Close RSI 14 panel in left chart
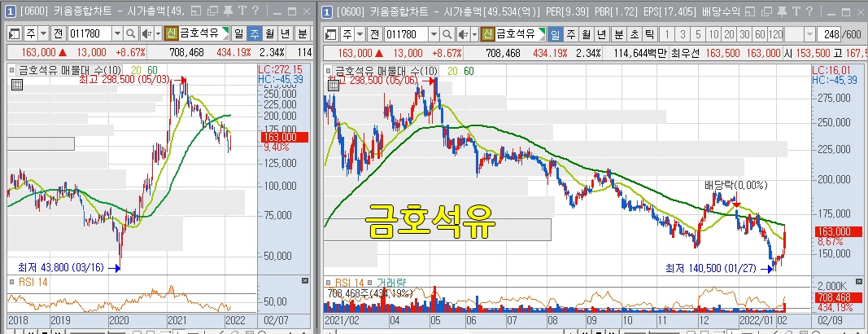 pos(304,282)
